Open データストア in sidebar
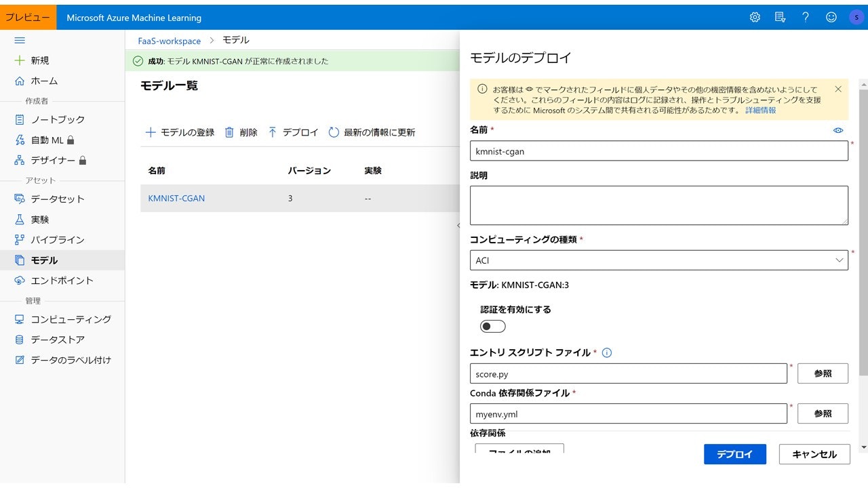This screenshot has width=868, height=488. (50, 340)
